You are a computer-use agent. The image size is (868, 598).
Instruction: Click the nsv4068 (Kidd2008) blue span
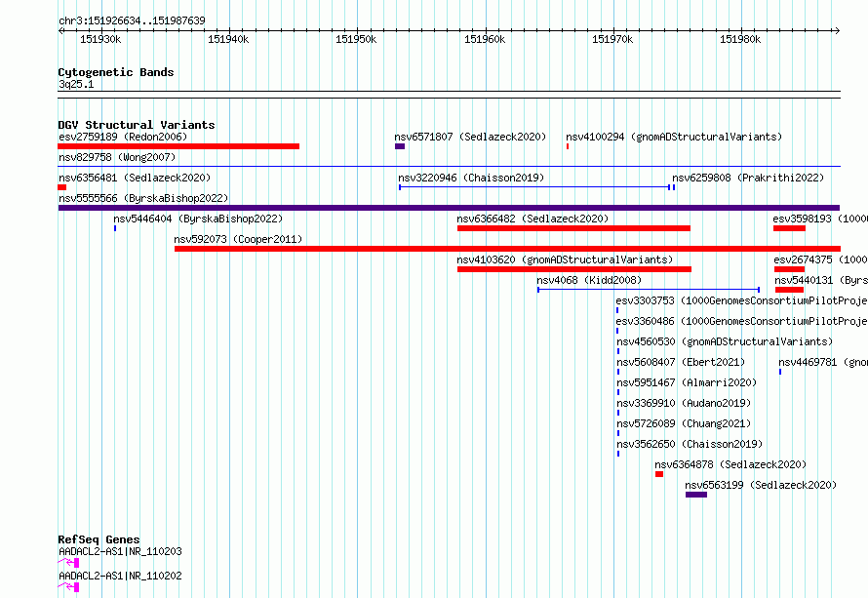(649, 290)
